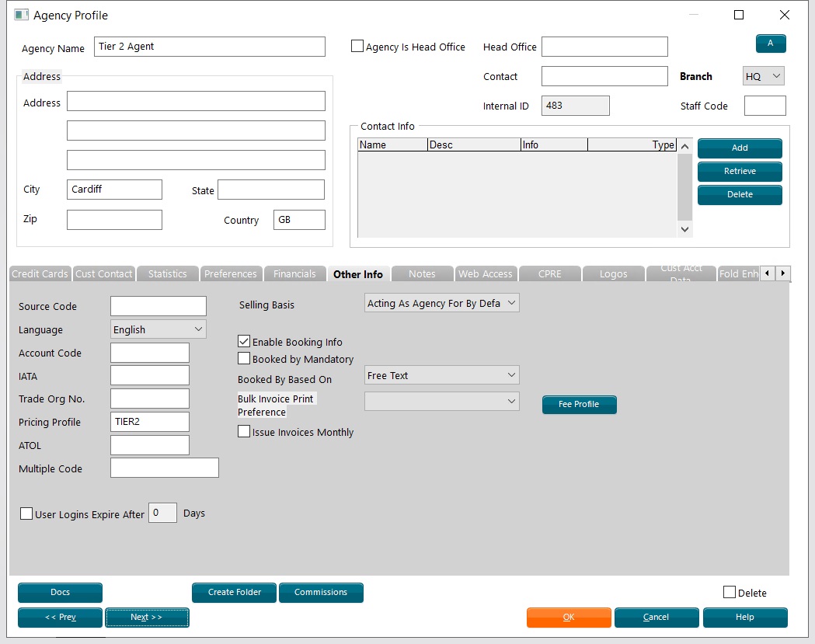Click the Type column header

click(632, 144)
